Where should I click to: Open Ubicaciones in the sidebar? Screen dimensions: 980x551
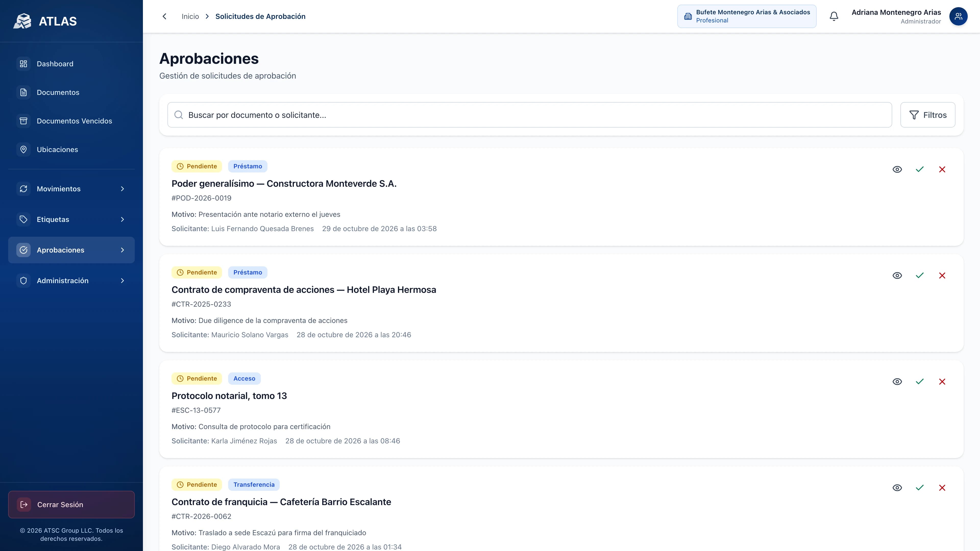click(71, 149)
